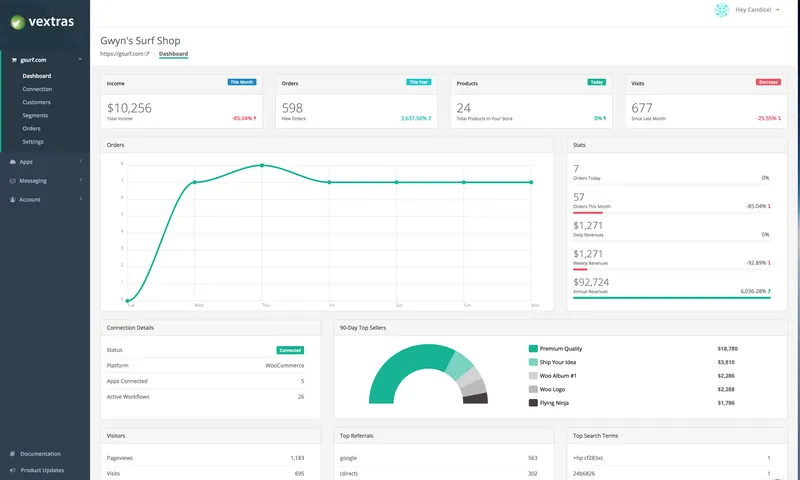The image size is (800, 480).
Task: Click the Apps cloud icon in sidebar
Action: coord(13,162)
